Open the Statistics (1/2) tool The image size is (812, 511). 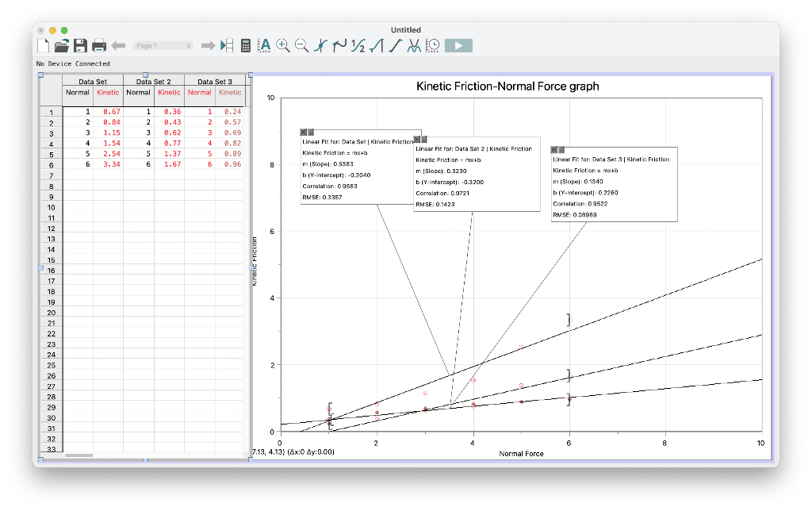(x=358, y=45)
